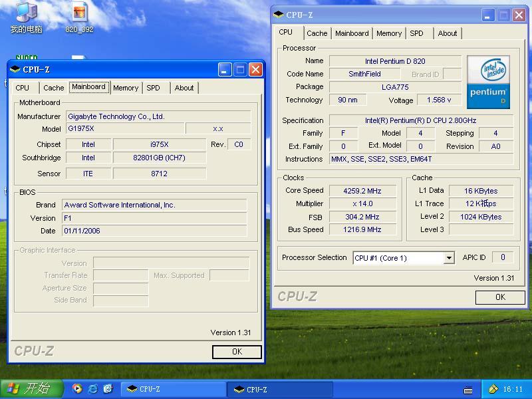Click the Package value LGA775

coord(395,87)
